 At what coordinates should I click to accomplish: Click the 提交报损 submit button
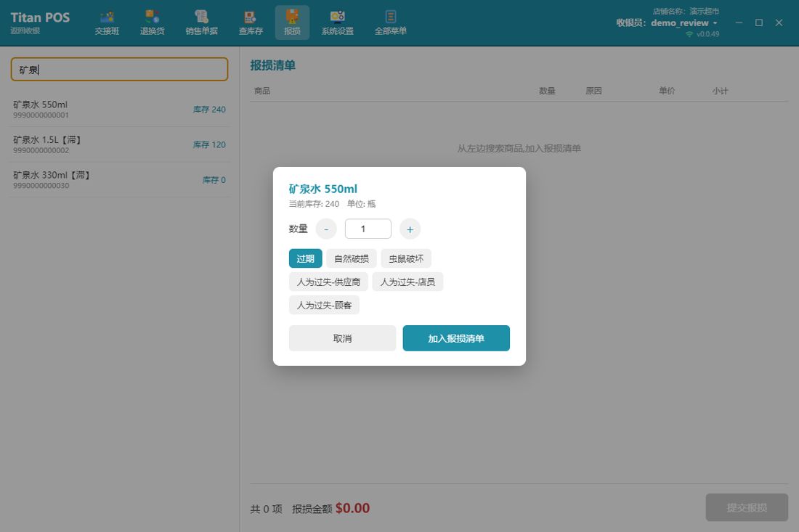coord(747,507)
